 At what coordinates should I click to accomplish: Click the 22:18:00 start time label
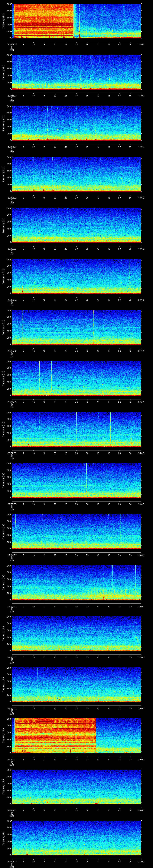coord(12,249)
